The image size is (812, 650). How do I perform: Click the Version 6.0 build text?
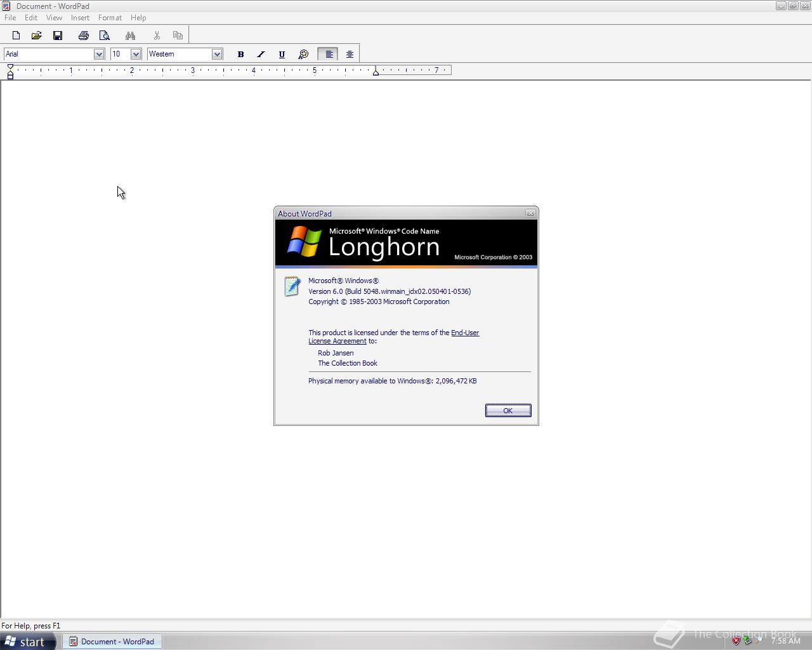click(390, 291)
